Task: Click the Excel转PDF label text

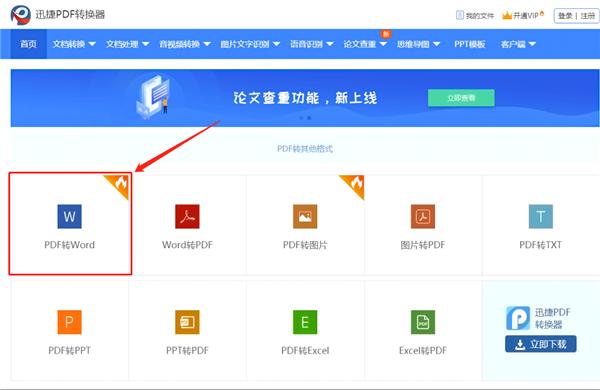Action: click(423, 351)
